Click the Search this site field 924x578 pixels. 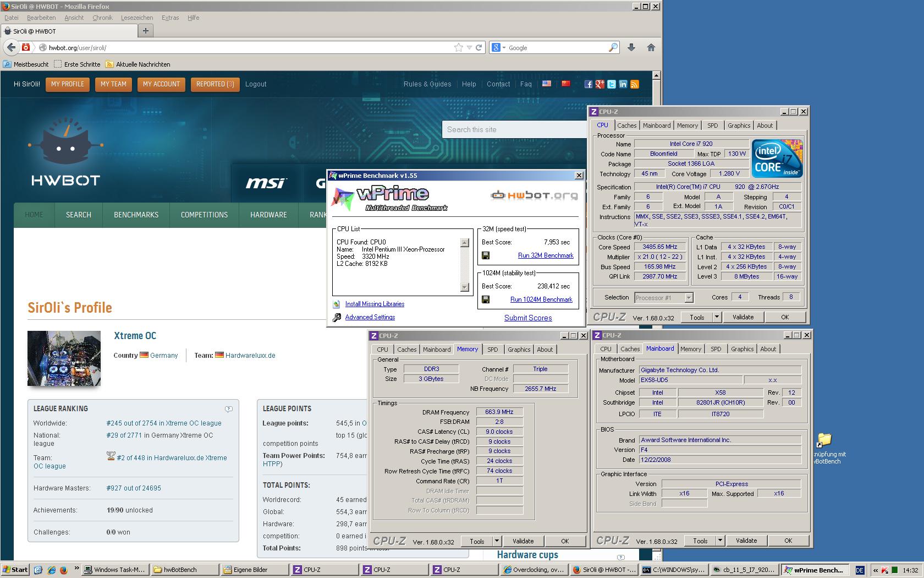tap(514, 129)
